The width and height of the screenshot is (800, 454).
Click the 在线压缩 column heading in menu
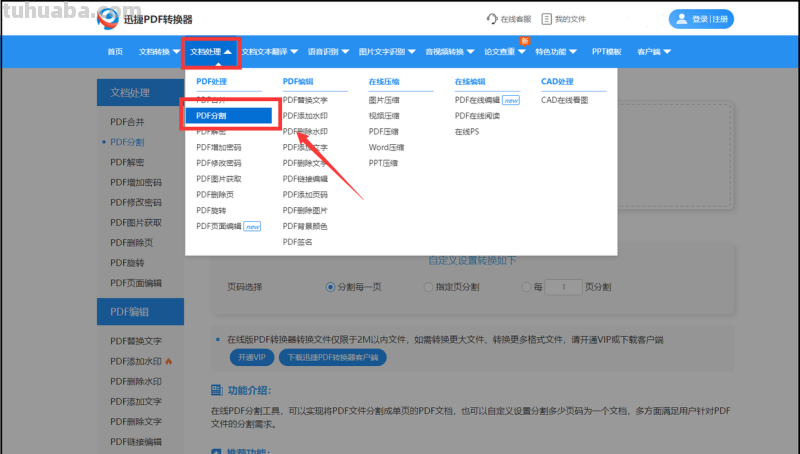pos(384,82)
